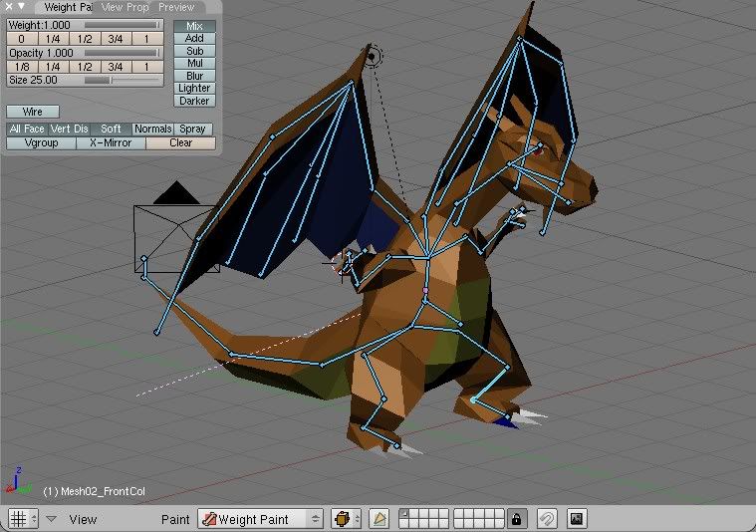Click the lamp circle icon above the wing
Screen dimensions: 756x532
(372, 57)
